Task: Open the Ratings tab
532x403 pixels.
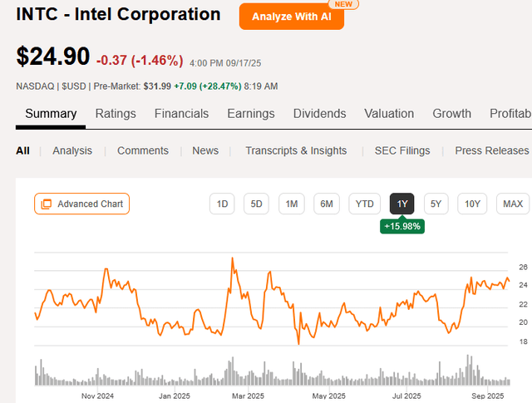Action: 116,114
